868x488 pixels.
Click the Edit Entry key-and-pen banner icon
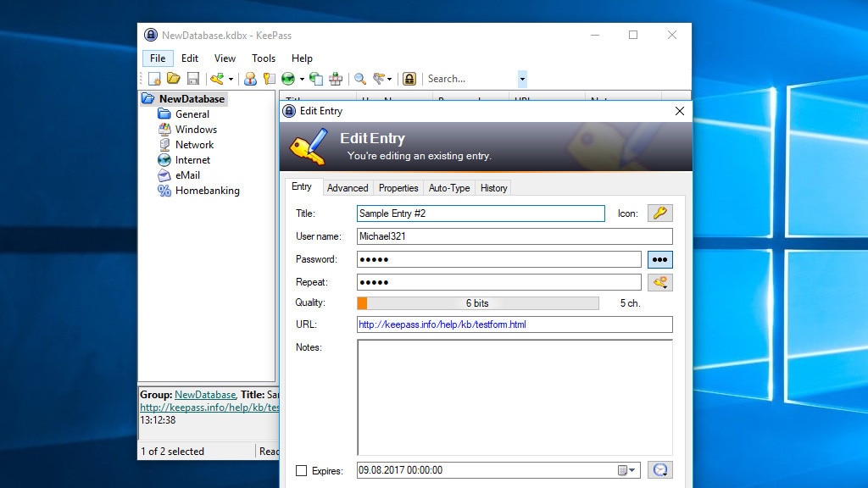pos(309,147)
